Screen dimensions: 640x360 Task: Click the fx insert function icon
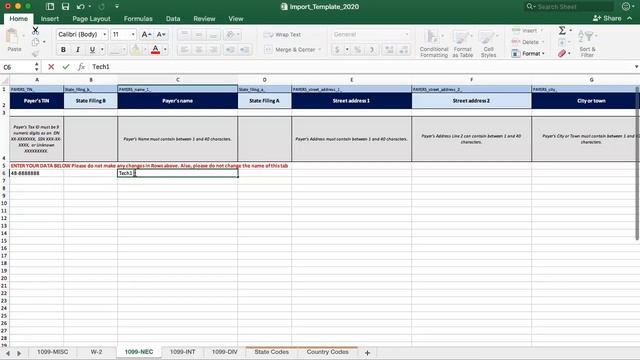coord(81,67)
